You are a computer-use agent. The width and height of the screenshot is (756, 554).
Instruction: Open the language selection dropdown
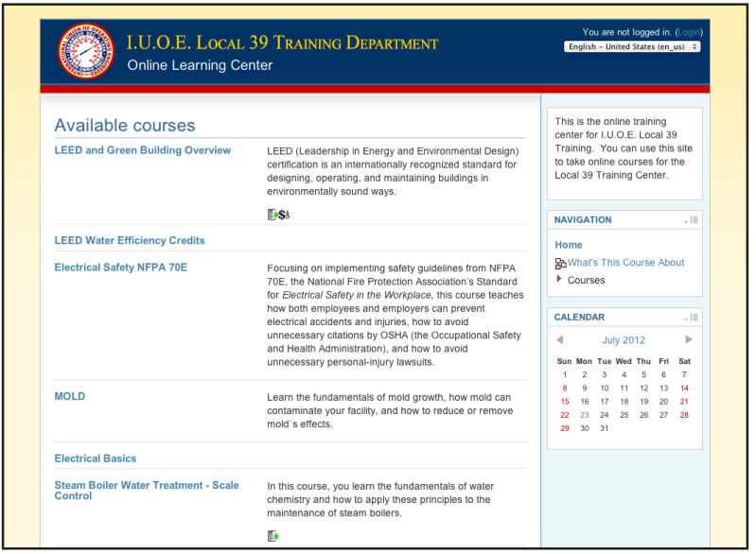pos(631,46)
